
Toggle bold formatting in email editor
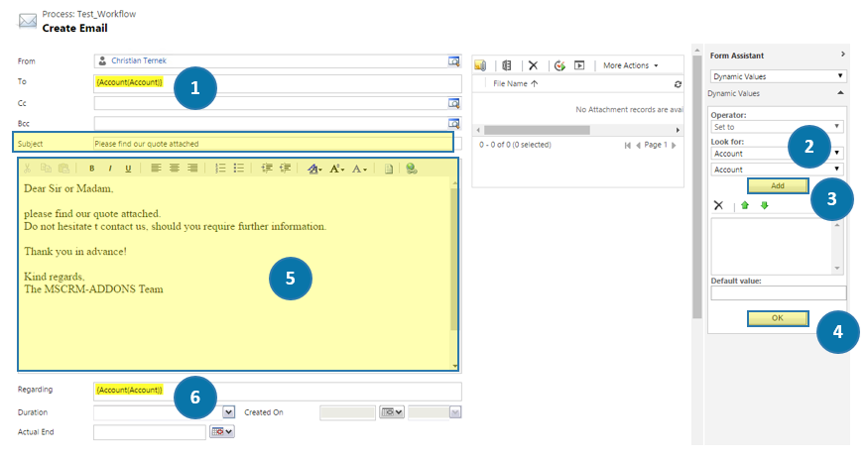point(91,169)
